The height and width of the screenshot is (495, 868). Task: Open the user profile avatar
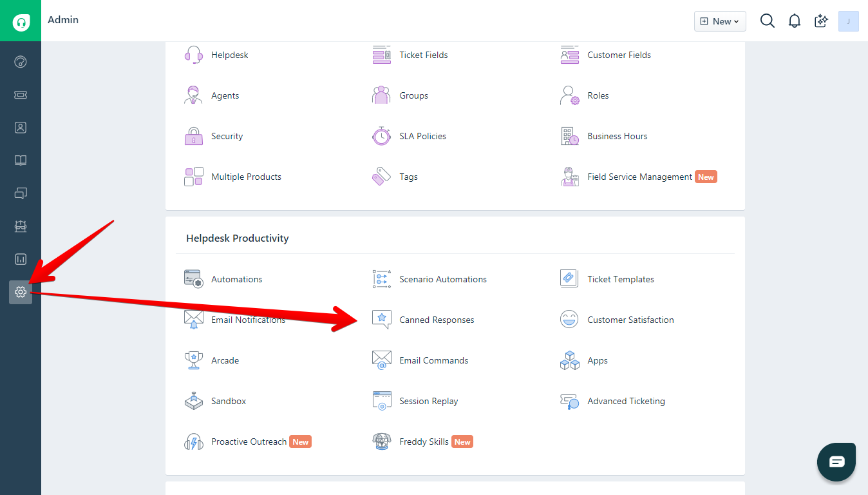click(849, 21)
